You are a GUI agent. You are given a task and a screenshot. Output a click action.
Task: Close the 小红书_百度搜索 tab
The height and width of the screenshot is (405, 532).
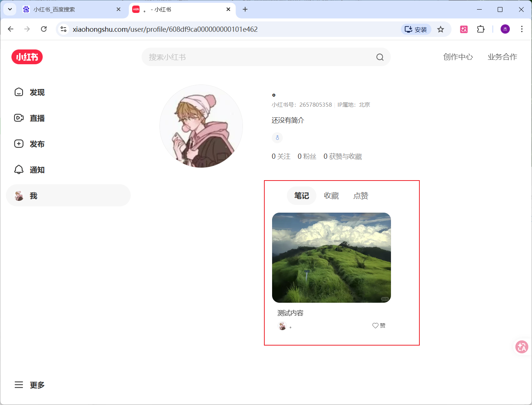pos(119,9)
